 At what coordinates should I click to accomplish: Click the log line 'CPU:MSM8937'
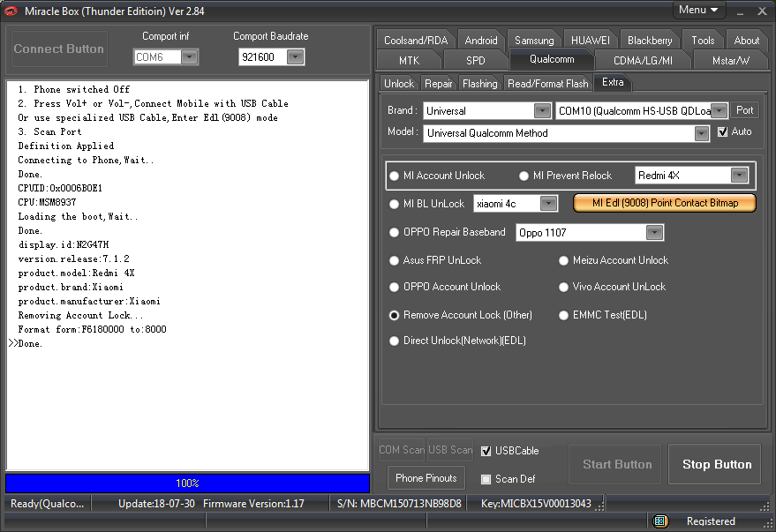coord(47,202)
